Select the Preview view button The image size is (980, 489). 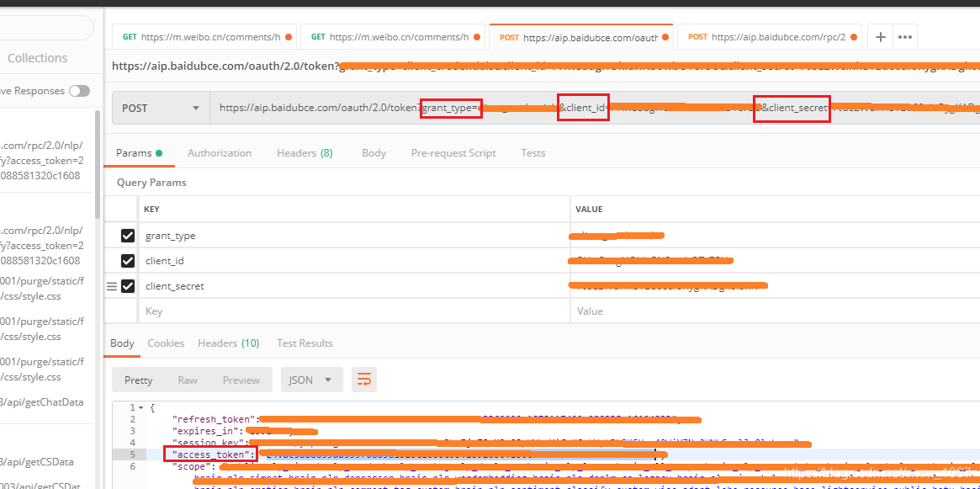pos(241,380)
